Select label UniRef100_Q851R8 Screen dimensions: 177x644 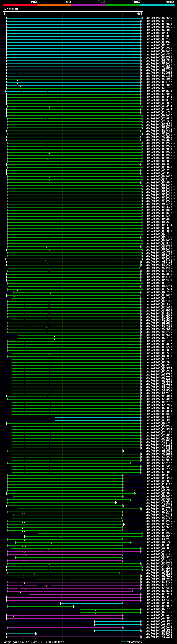coord(159,39)
